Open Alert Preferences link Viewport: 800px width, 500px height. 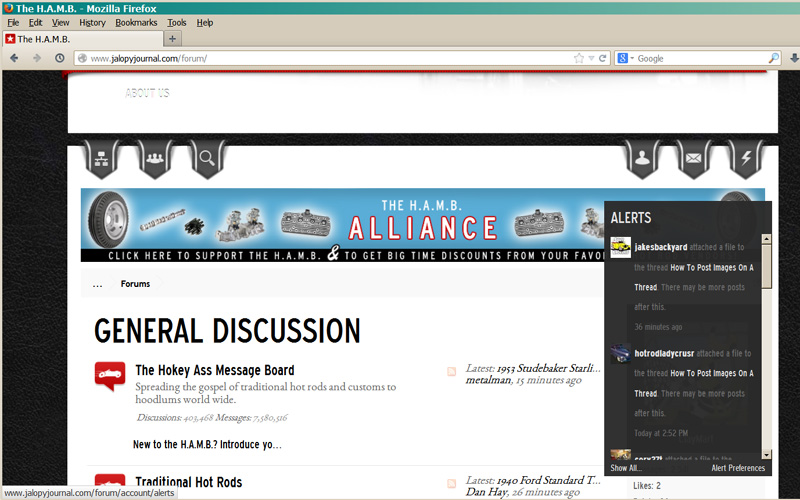738,468
